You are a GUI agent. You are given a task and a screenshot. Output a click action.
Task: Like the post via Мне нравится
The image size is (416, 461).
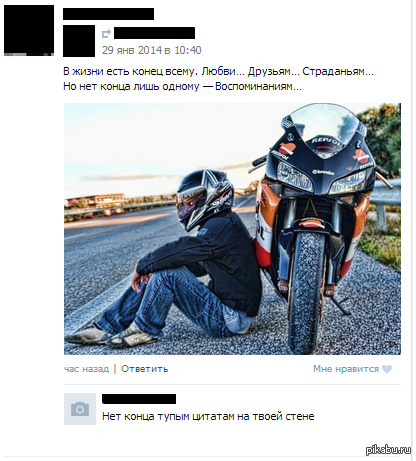pos(346,369)
